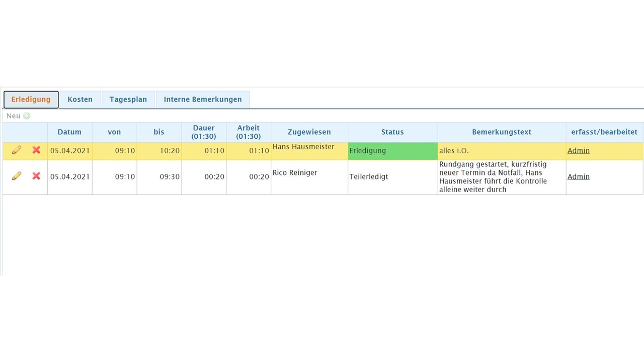This screenshot has width=644, height=362.
Task: Click the 00:20 Dauer value
Action: click(214, 176)
